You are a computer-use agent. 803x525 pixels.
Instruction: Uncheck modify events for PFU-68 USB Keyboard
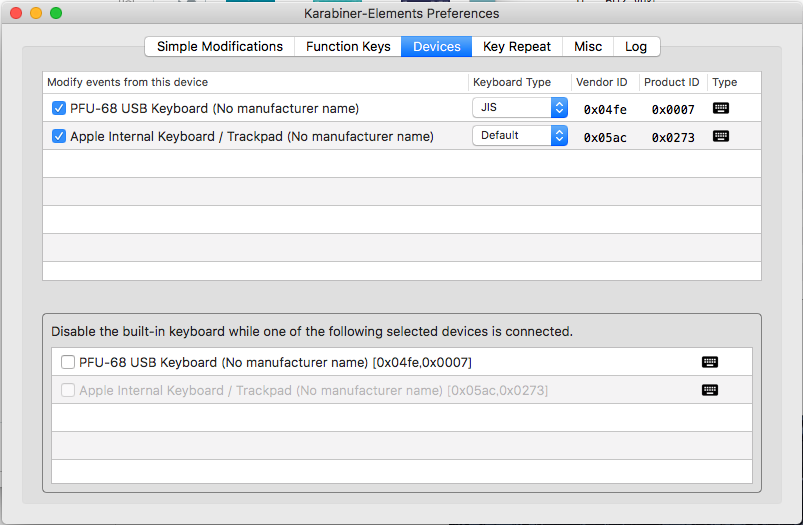click(x=59, y=108)
